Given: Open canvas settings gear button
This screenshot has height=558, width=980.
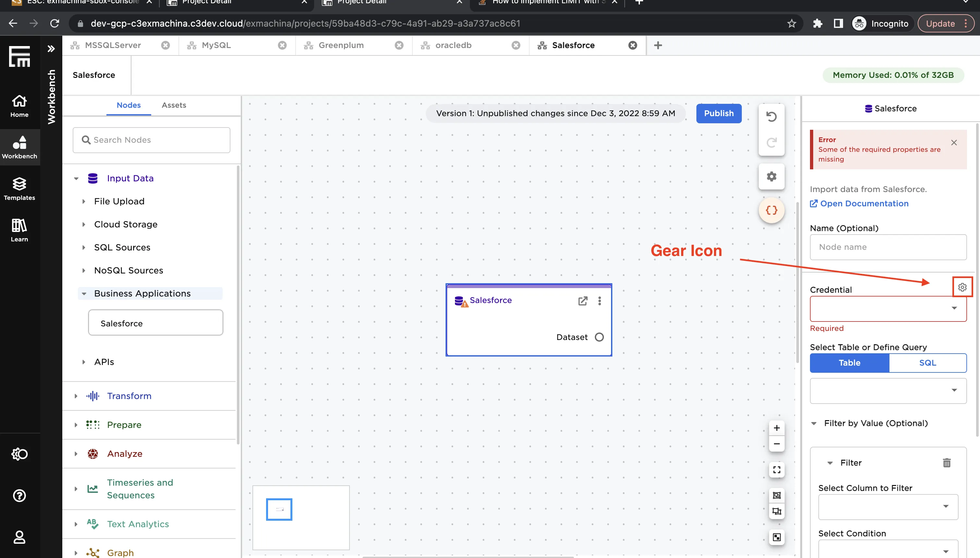Looking at the screenshot, I should 771,176.
